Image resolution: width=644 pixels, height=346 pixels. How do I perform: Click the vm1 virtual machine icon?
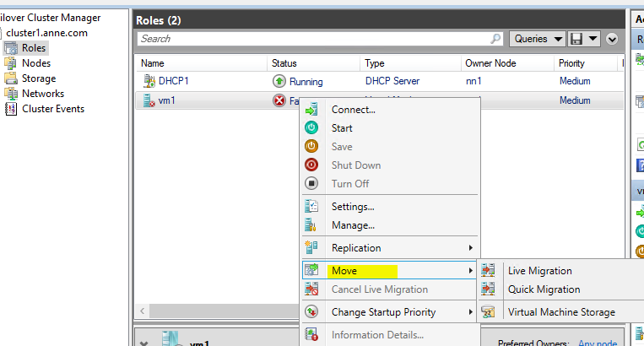point(149,100)
